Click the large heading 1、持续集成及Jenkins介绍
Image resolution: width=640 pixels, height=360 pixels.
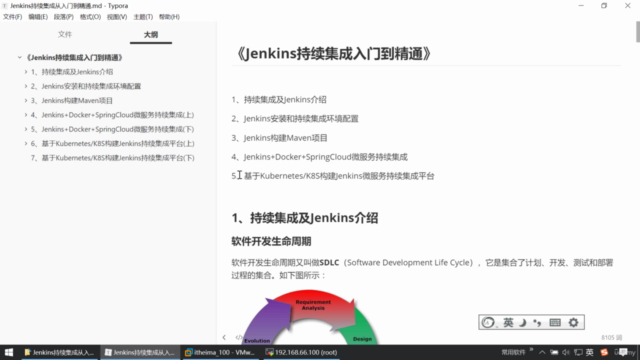tap(304, 218)
